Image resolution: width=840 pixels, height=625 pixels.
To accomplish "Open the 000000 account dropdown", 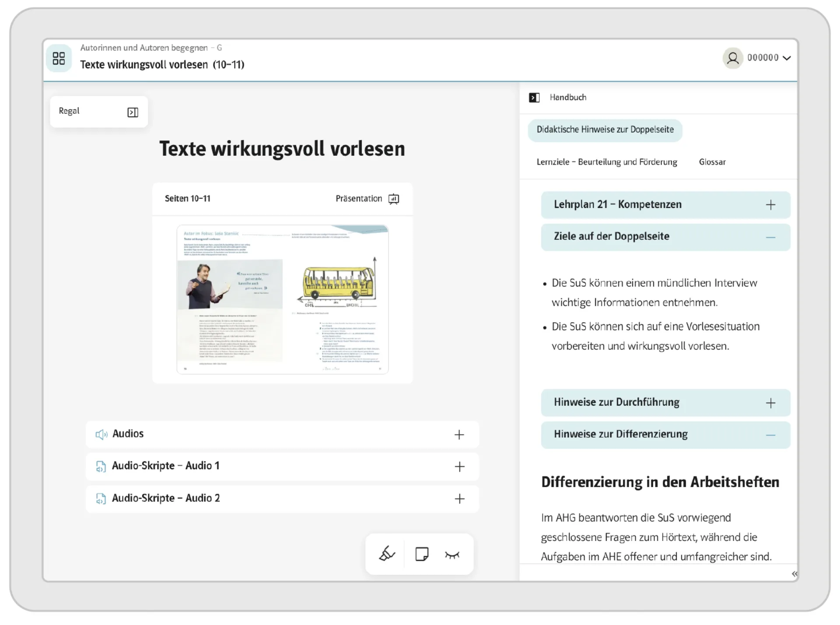I will [x=769, y=58].
